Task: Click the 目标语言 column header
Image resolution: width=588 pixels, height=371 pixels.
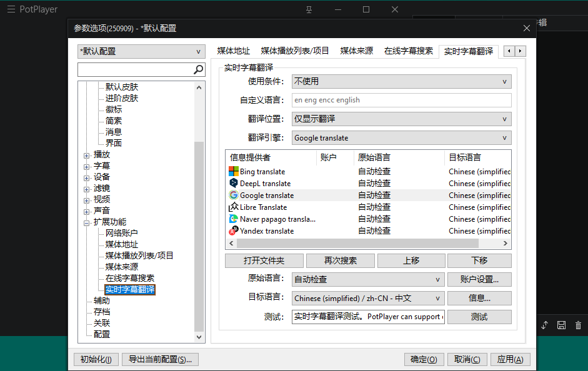Action: click(x=478, y=157)
